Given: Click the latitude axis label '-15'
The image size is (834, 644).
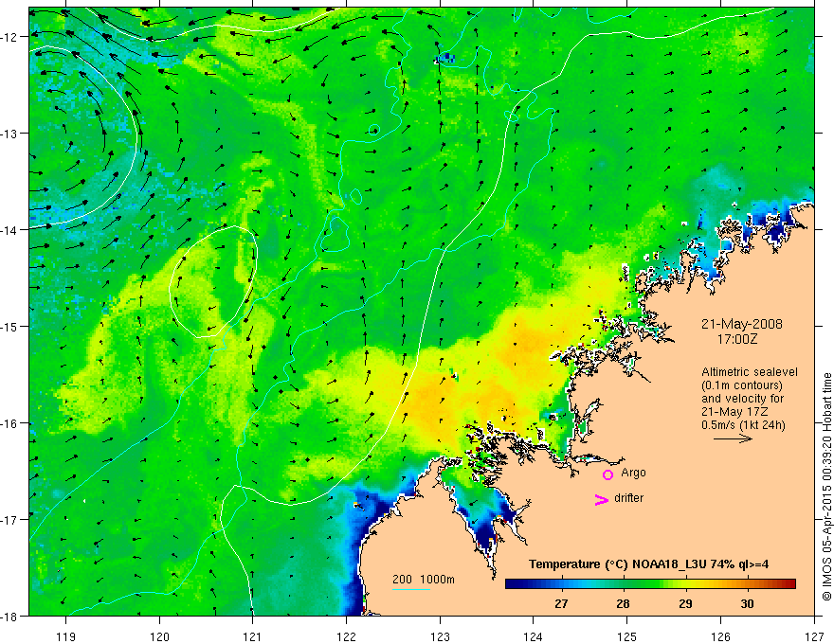Looking at the screenshot, I should pos(9,326).
